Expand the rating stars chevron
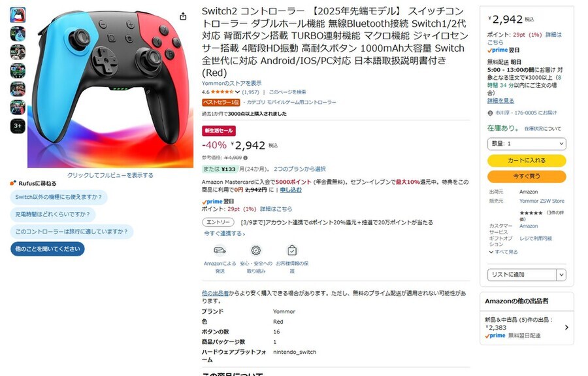The height and width of the screenshot is (376, 588). [x=237, y=92]
